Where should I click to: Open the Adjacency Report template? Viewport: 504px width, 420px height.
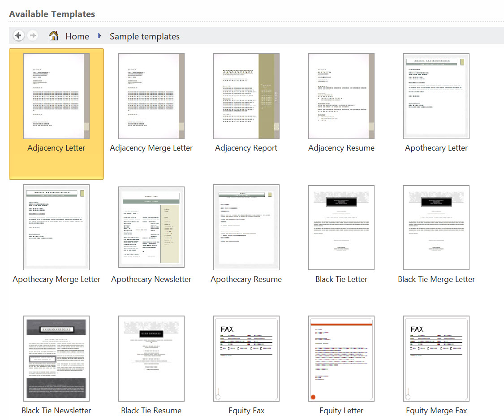coord(246,96)
